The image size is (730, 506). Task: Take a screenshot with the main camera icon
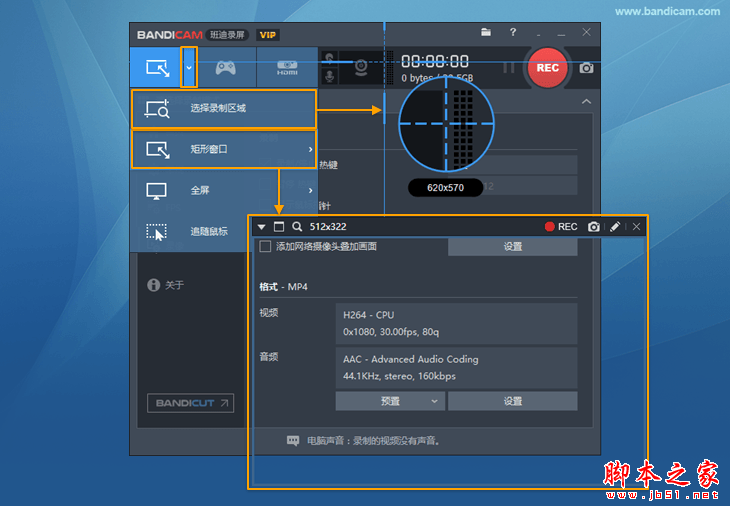[587, 68]
